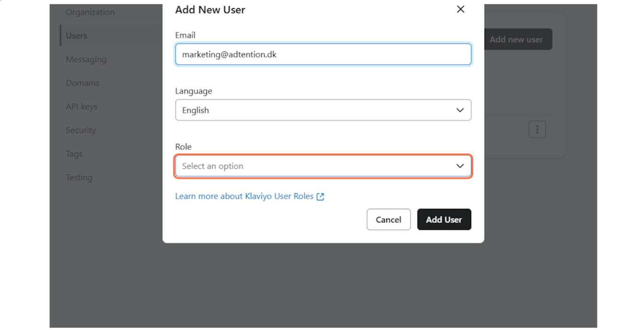This screenshot has width=644, height=330.
Task: Click into the Email input field
Action: coord(323,55)
